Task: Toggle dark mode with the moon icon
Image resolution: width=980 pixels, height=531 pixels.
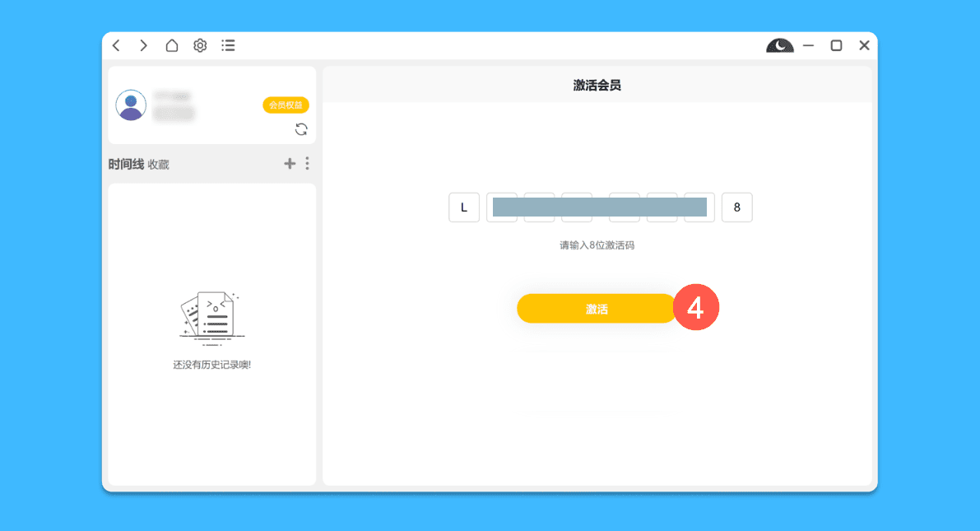Action: (x=779, y=46)
